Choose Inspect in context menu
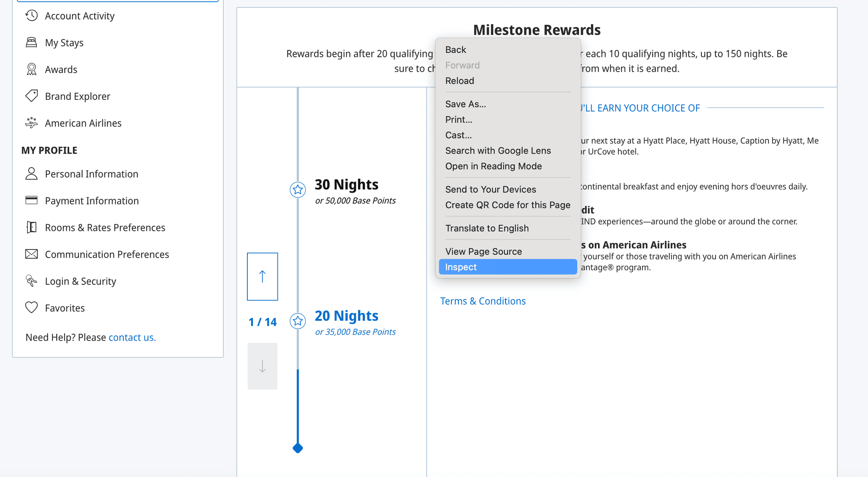Viewport: 868px width, 477px height. (508, 267)
